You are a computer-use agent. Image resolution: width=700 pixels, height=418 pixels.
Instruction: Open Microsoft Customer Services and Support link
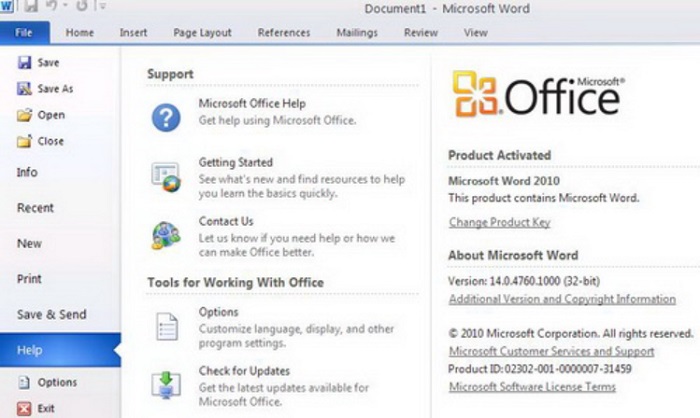click(x=551, y=351)
